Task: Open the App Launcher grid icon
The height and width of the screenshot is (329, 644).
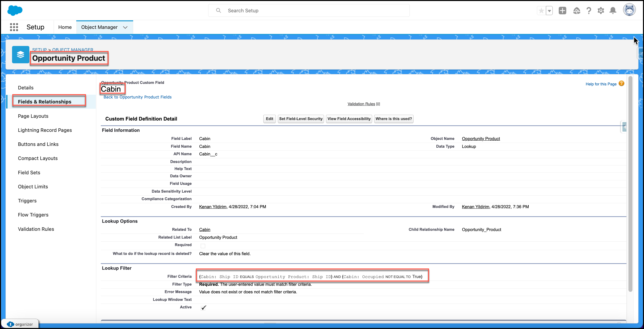Action: tap(14, 27)
